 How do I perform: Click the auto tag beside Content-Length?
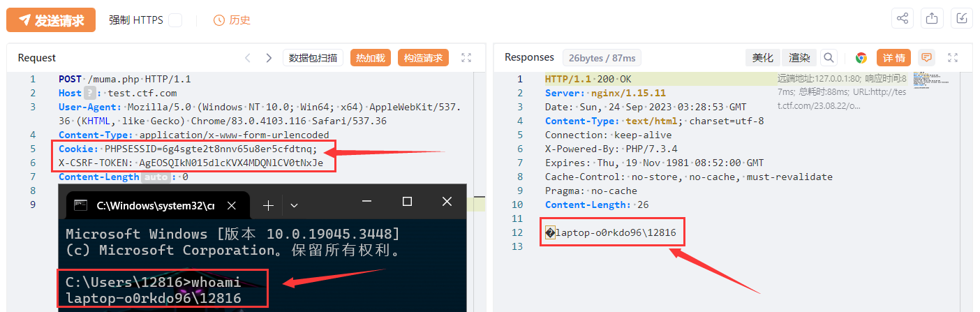tap(156, 177)
